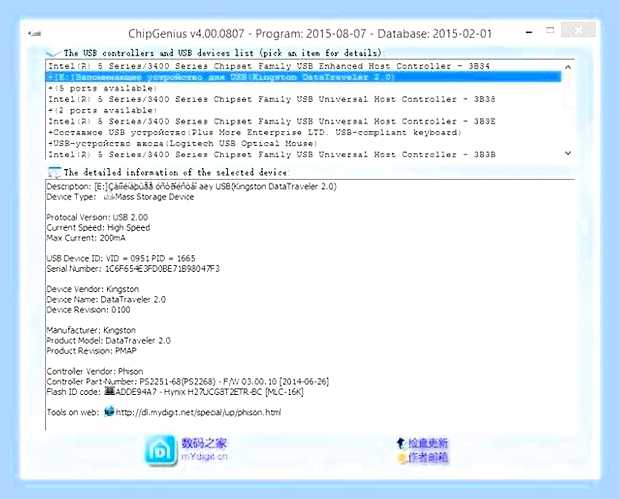Image resolution: width=620 pixels, height=499 pixels.
Task: Click the author email Chinese link
Action: (428, 457)
